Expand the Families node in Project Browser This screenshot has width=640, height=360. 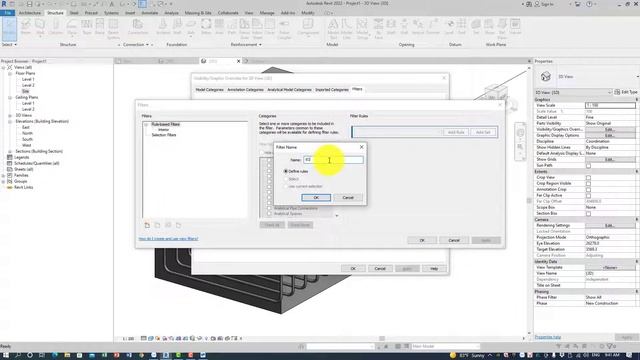click(4, 176)
